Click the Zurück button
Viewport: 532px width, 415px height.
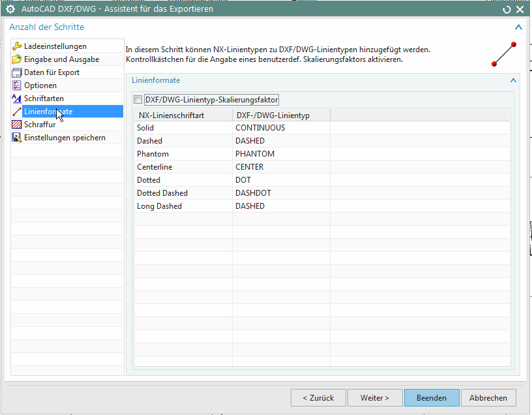tap(318, 397)
